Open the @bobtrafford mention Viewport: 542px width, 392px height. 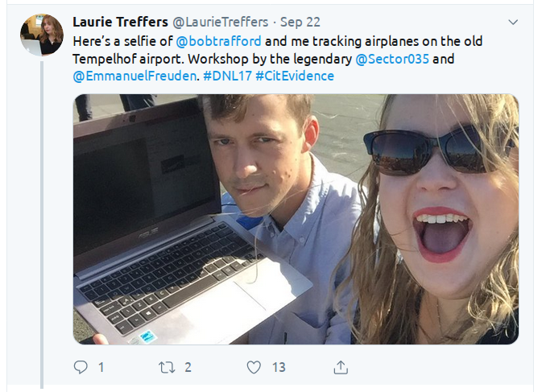tap(218, 41)
